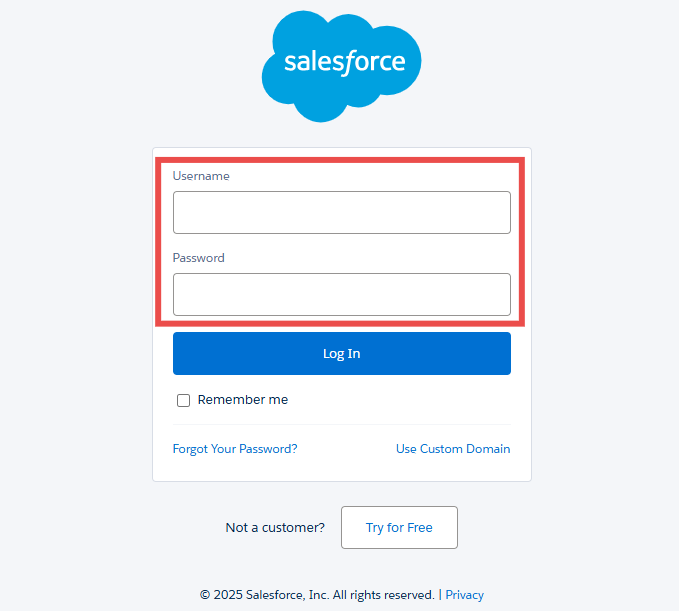The width and height of the screenshot is (679, 611).
Task: Click inside the Password text box
Action: [x=341, y=294]
